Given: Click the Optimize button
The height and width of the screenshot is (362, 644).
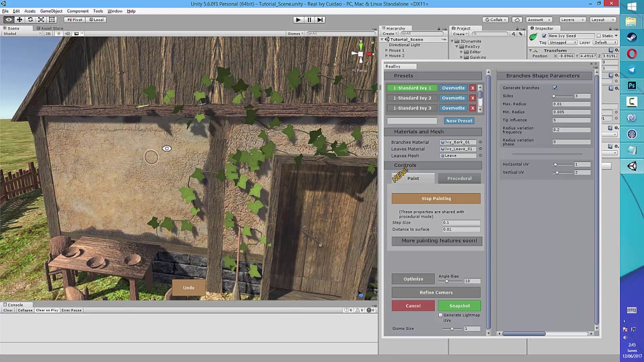Looking at the screenshot, I should 413,279.
